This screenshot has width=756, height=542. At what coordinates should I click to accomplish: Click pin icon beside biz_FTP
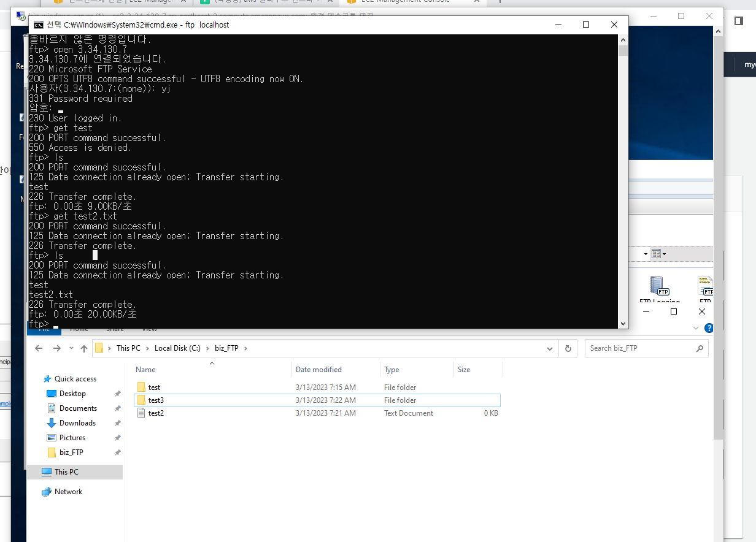point(117,452)
